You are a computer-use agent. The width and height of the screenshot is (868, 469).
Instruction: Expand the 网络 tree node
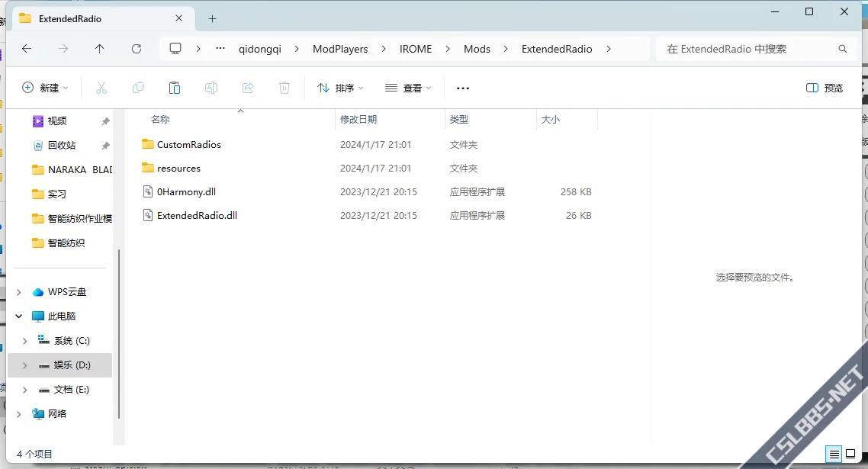19,413
